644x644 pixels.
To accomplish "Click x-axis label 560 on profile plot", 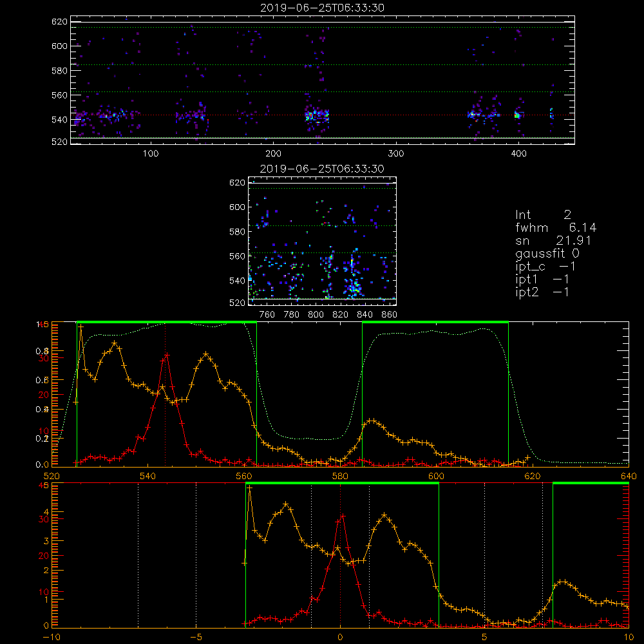I will 244,476.
